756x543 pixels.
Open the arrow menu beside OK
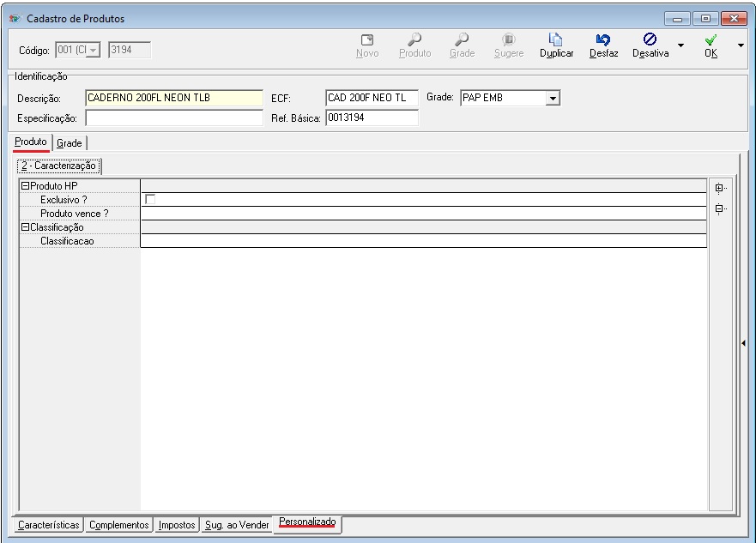click(741, 45)
